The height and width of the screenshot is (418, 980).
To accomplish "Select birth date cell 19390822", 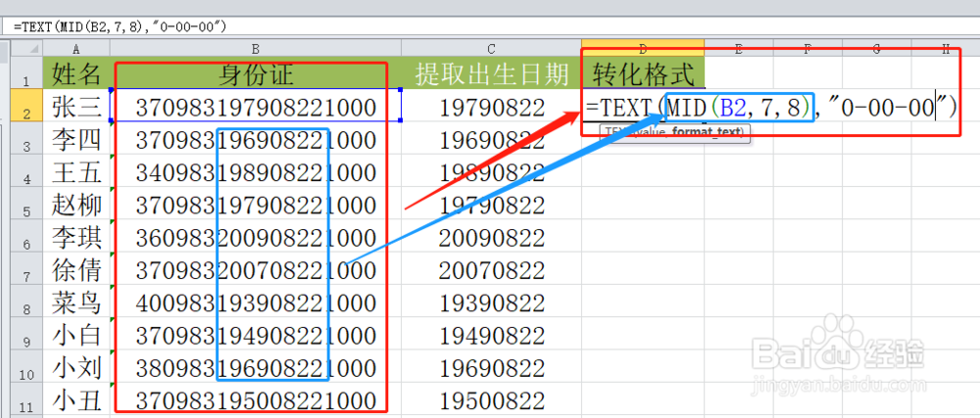I will click(491, 302).
